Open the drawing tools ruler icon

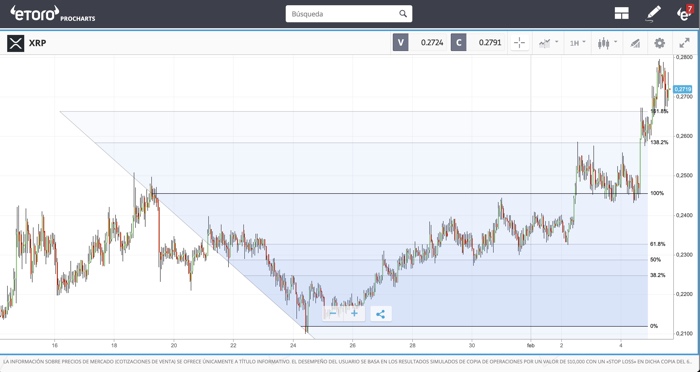tap(635, 43)
